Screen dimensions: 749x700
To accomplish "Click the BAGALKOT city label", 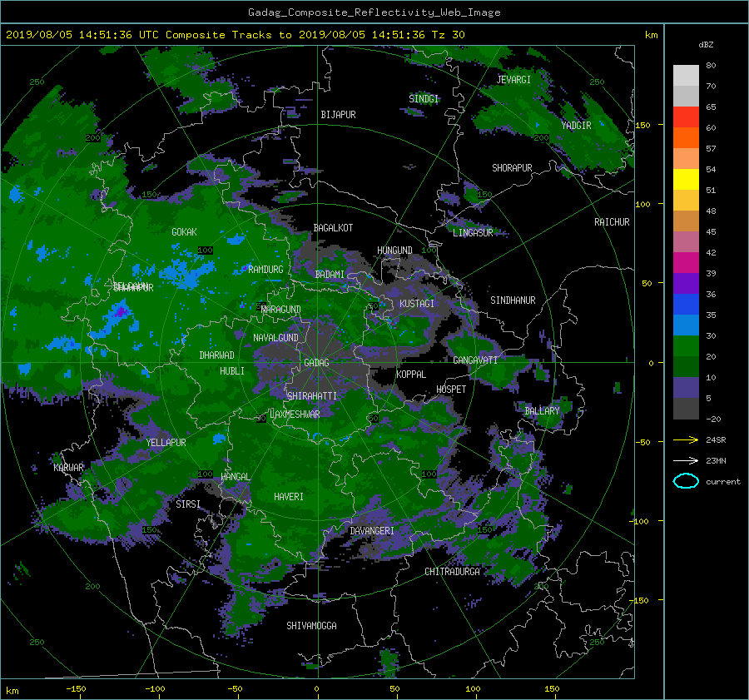I will point(333,228).
